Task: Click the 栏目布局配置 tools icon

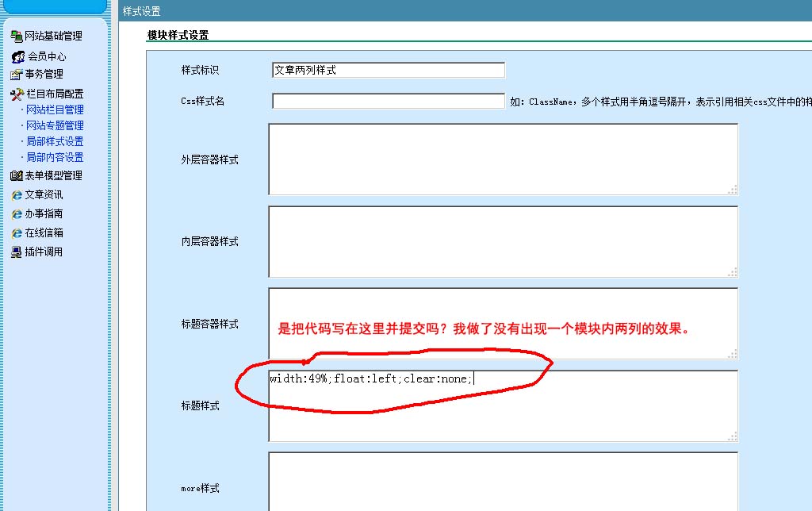Action: coord(17,94)
